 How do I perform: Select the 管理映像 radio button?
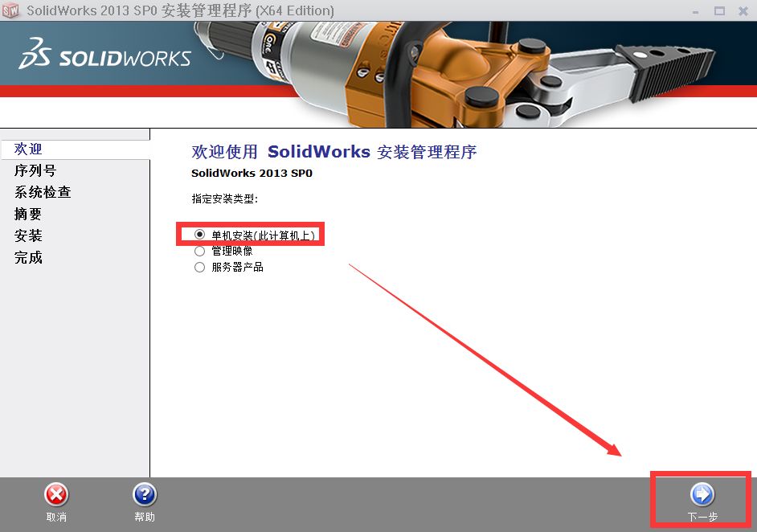click(199, 251)
